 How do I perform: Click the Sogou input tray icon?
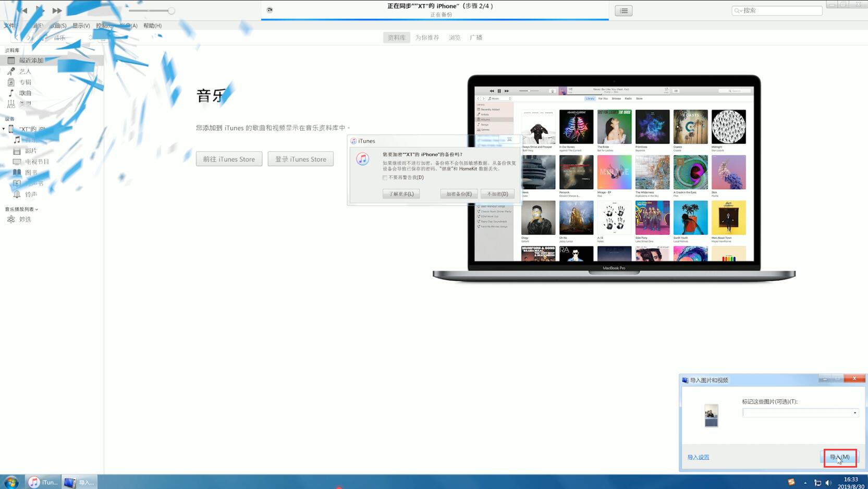pyautogui.click(x=791, y=482)
